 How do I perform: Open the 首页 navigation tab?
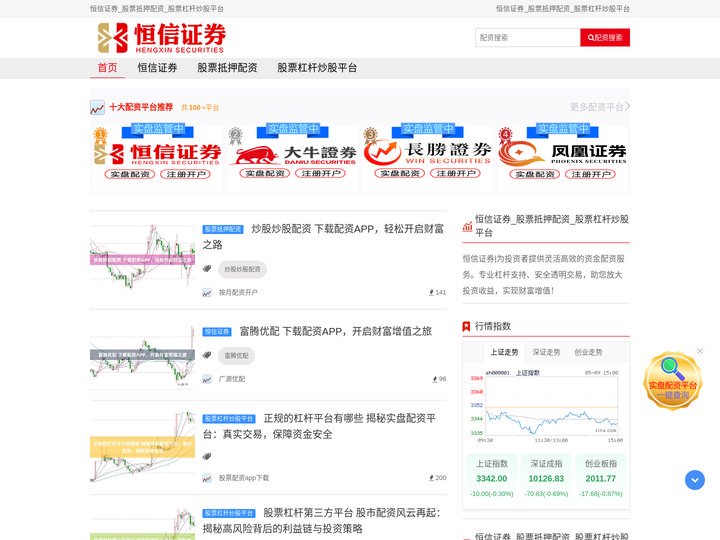pos(107,68)
